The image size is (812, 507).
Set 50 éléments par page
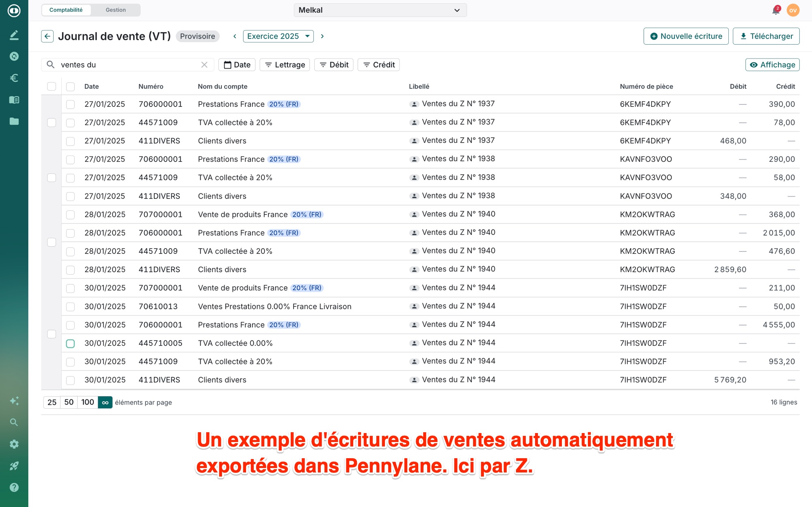point(69,402)
